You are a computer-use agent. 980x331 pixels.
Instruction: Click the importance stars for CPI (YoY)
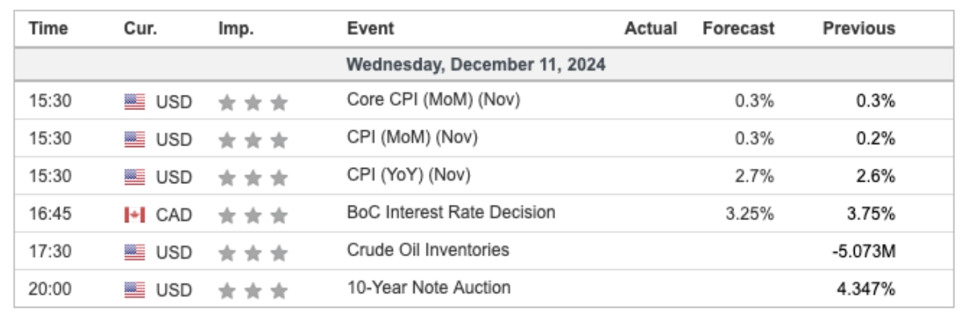(253, 177)
